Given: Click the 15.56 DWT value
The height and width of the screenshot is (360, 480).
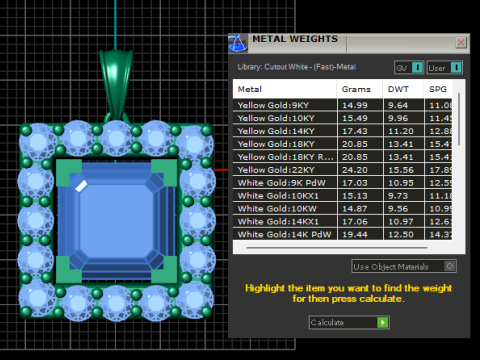Looking at the screenshot, I should pos(401,170).
